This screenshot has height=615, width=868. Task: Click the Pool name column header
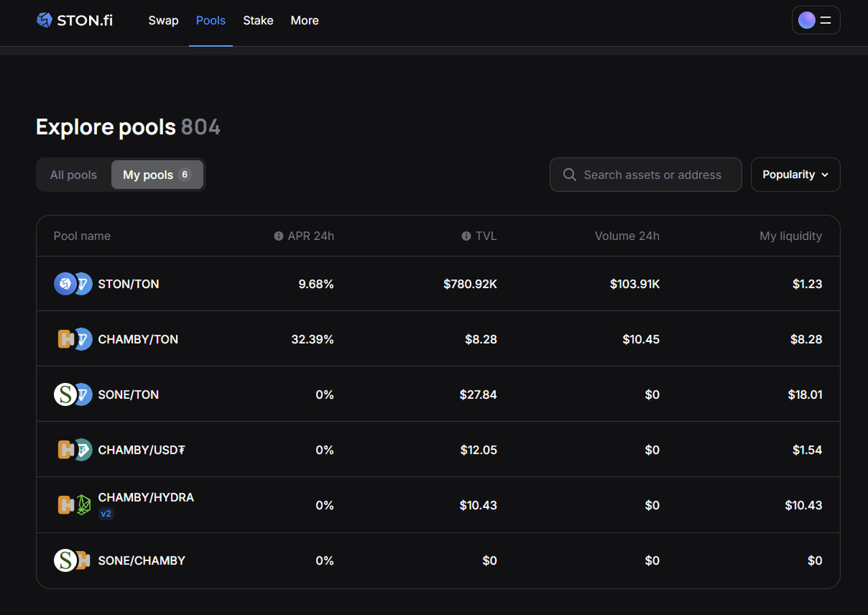pyautogui.click(x=82, y=236)
